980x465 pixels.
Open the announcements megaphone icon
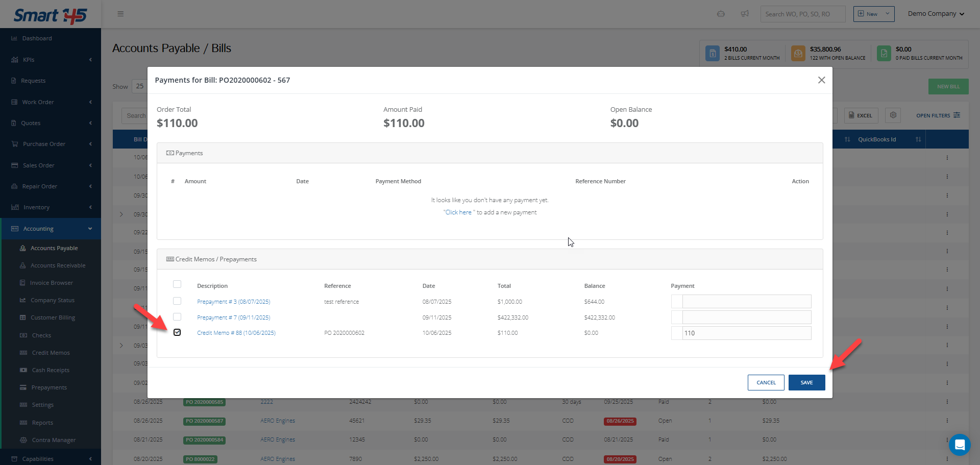pos(745,14)
